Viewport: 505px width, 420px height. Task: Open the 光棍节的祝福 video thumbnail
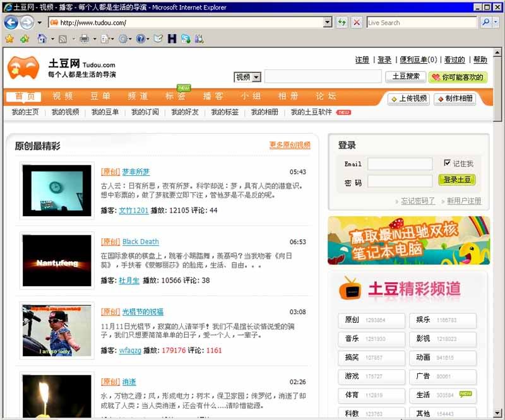tap(57, 331)
